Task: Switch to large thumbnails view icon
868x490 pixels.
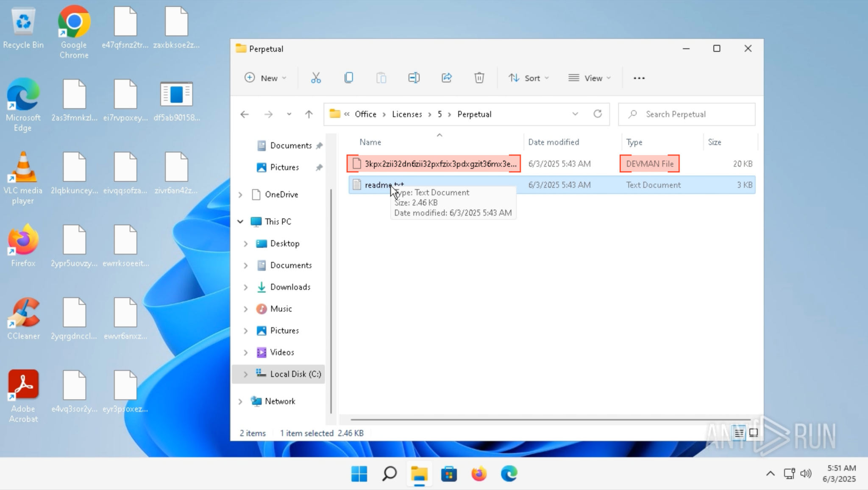Action: pyautogui.click(x=754, y=433)
